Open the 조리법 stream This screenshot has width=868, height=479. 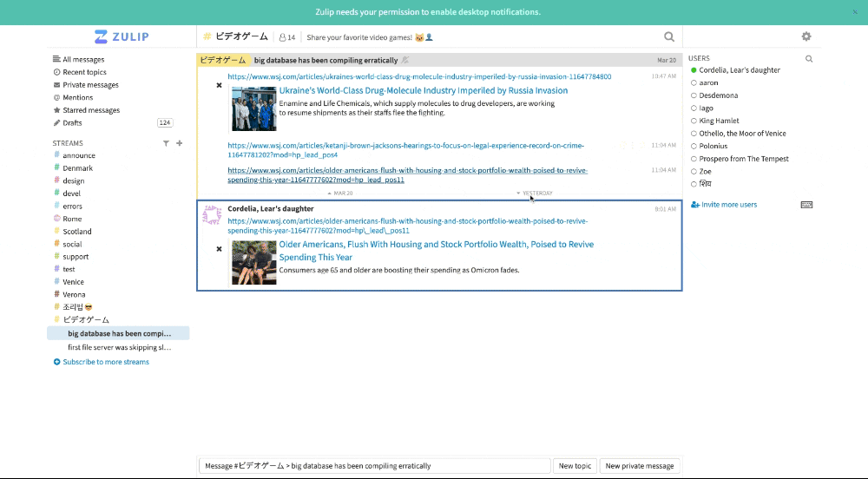(x=77, y=307)
